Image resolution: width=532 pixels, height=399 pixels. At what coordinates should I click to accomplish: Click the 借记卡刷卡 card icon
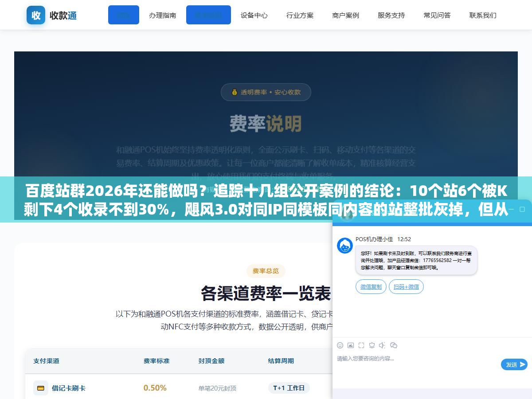[41, 388]
